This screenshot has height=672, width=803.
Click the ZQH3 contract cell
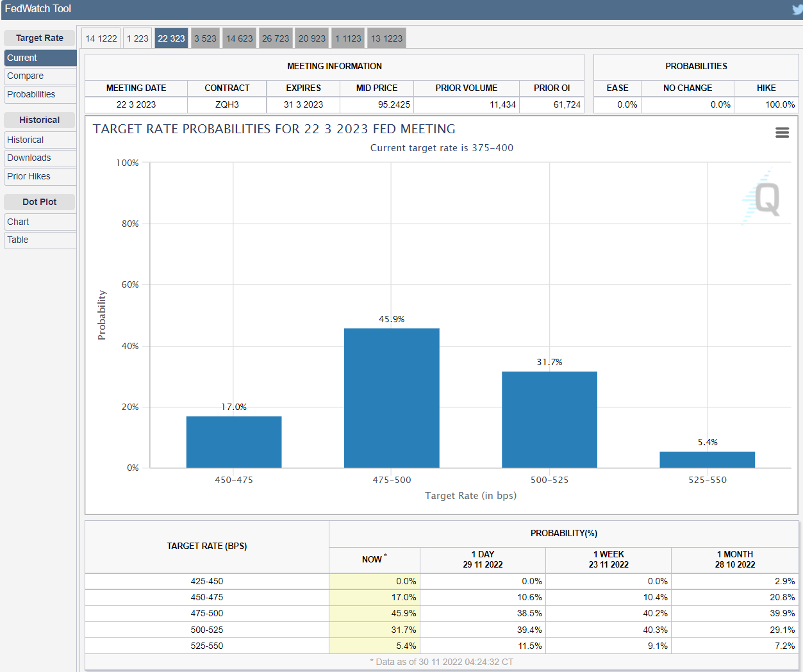pyautogui.click(x=227, y=104)
